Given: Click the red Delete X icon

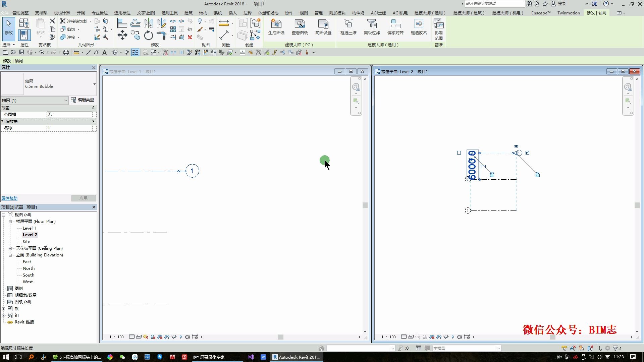Looking at the screenshot, I should (x=190, y=37).
